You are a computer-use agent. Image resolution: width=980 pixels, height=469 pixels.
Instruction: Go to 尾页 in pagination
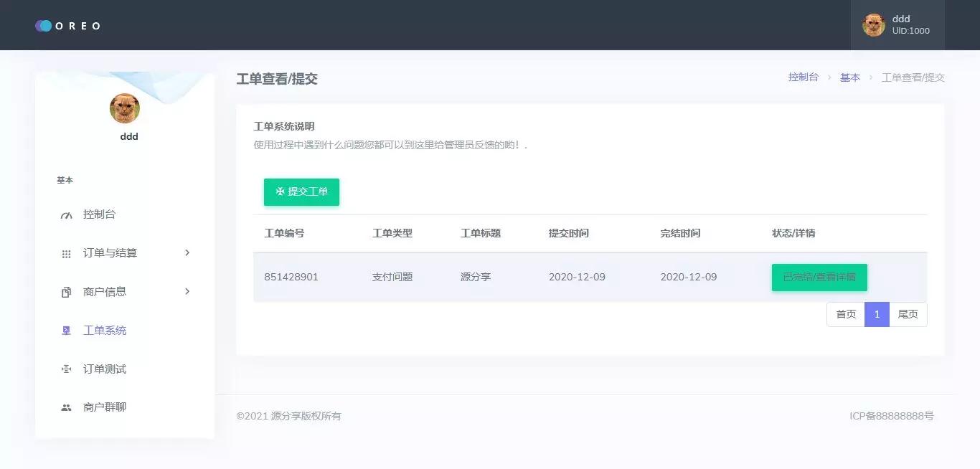tap(908, 314)
